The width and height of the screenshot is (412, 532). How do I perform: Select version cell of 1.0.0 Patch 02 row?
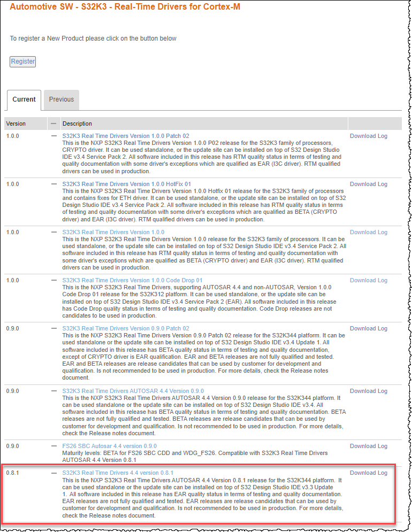click(12, 136)
